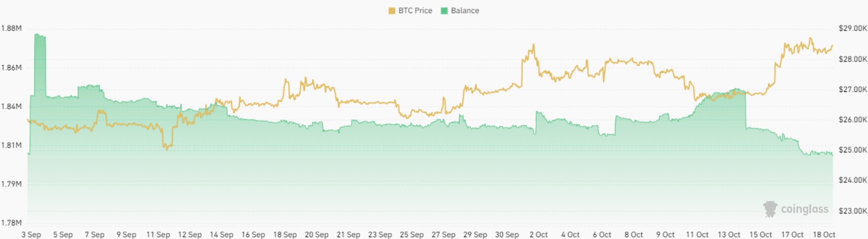Click the 14 Sep date label
The width and height of the screenshot is (868, 239).
[x=221, y=234]
